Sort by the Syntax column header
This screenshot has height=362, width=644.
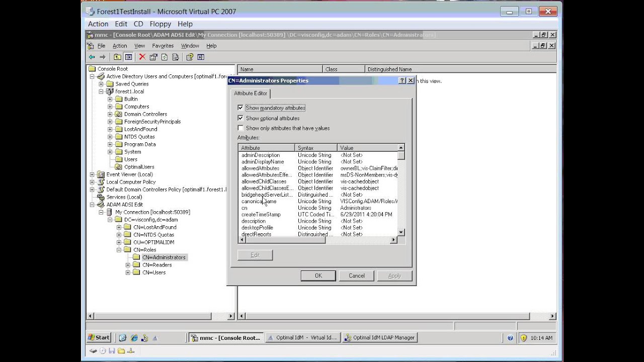(316, 148)
